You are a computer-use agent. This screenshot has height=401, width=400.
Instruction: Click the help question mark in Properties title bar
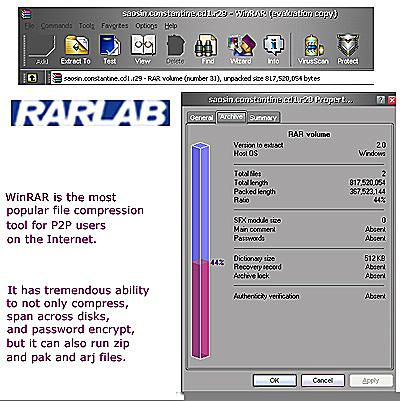pos(380,100)
